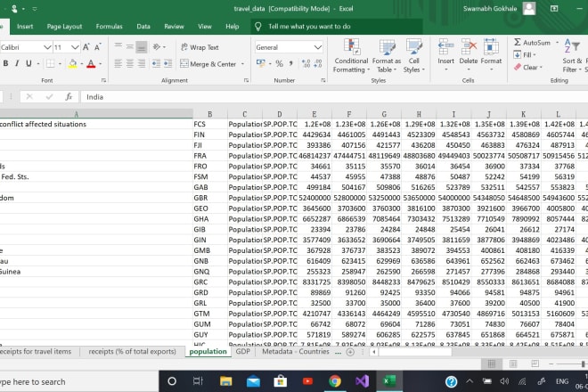Open the Insert ribbon tab

pos(25,26)
